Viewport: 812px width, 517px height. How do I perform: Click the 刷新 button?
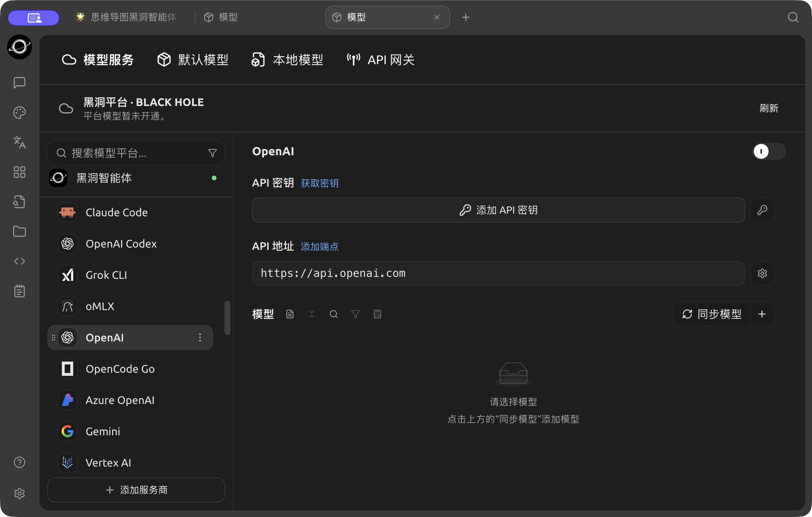(x=769, y=108)
